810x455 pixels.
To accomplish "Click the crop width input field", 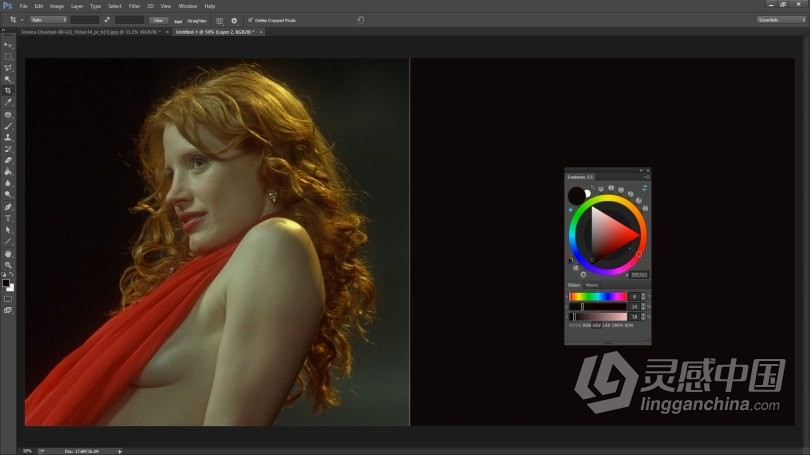I will tap(85, 20).
